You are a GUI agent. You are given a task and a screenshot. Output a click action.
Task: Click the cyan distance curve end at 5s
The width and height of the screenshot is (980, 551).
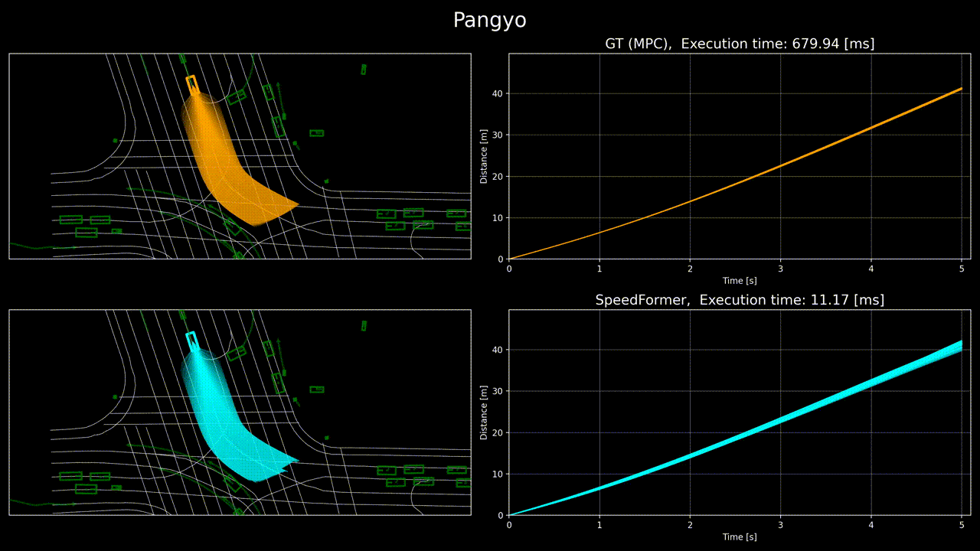pyautogui.click(x=960, y=346)
